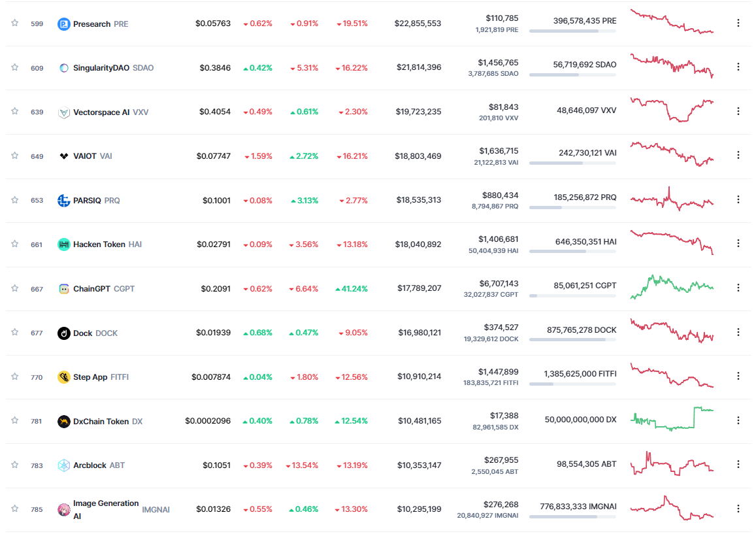This screenshot has width=756, height=538.
Task: Toggle the watchlist star for VAIOT
Action: coord(14,156)
